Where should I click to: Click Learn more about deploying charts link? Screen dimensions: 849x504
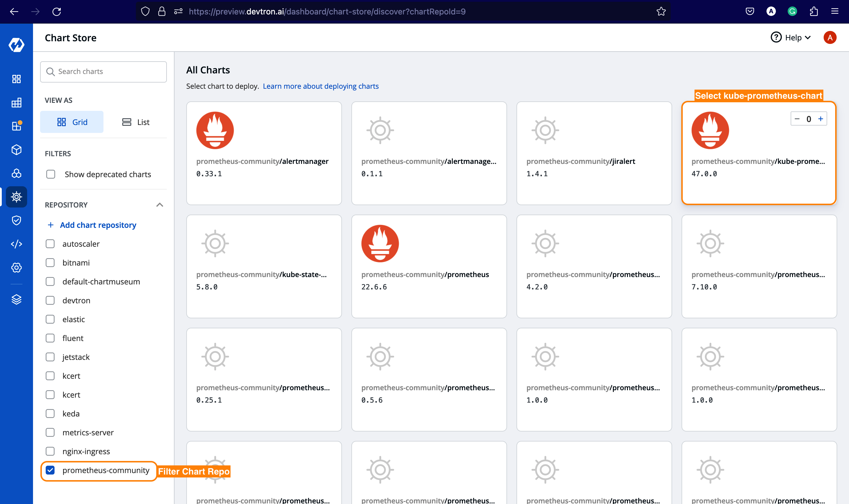click(320, 86)
